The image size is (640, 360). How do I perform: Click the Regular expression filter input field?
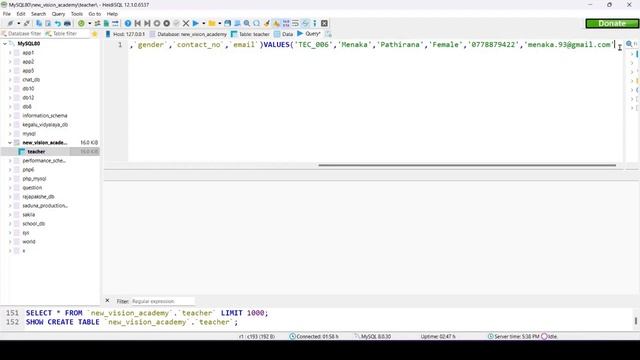coord(162,301)
